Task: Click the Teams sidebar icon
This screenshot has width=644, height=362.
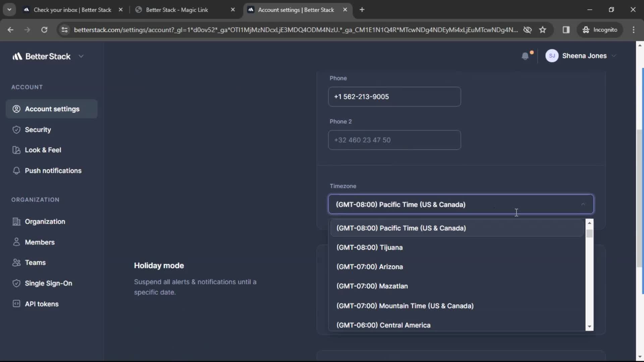Action: pos(15,262)
